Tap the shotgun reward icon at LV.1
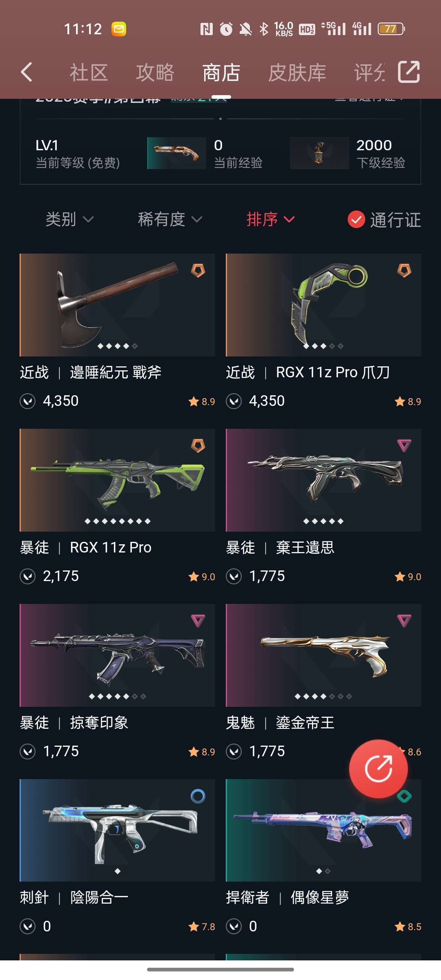This screenshot has width=441, height=980. pos(176,153)
